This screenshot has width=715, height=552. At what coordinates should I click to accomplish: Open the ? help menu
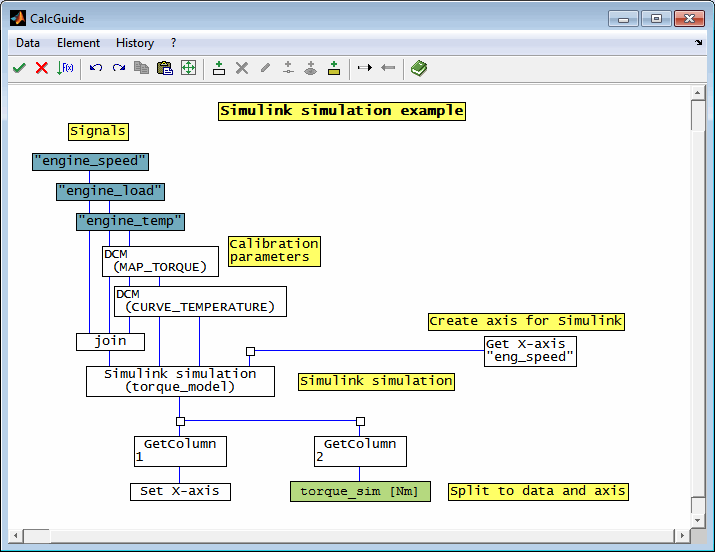(x=173, y=43)
